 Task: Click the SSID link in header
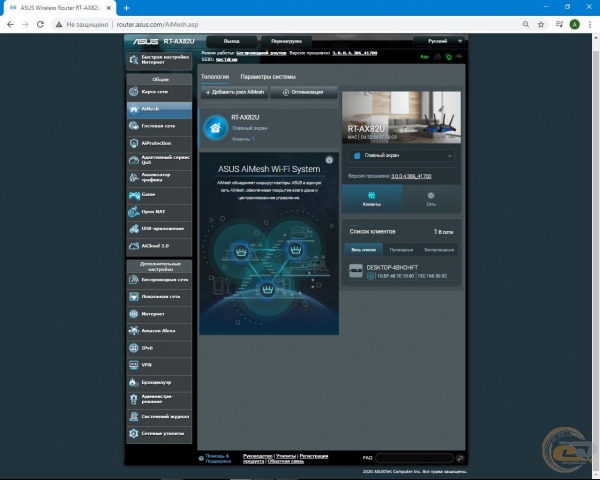(x=227, y=60)
